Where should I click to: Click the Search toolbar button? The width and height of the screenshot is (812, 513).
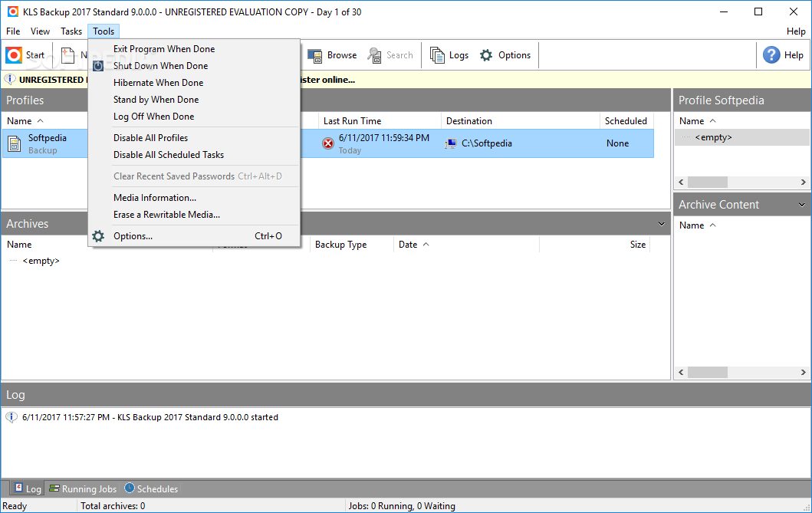390,55
